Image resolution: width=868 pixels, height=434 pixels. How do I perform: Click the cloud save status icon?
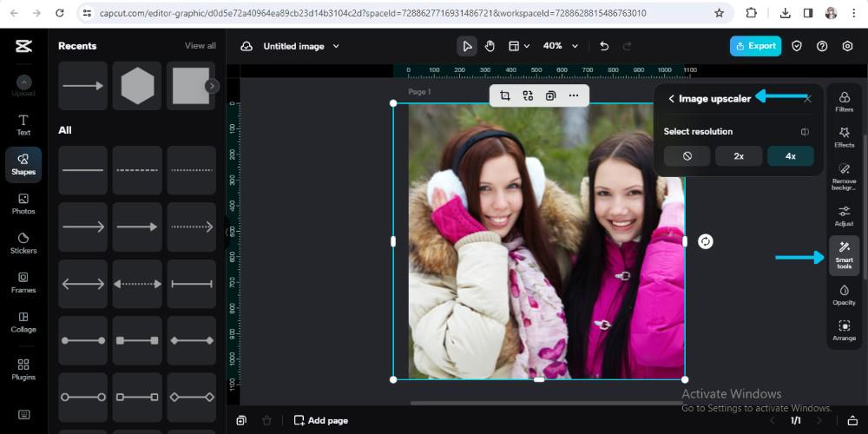247,47
